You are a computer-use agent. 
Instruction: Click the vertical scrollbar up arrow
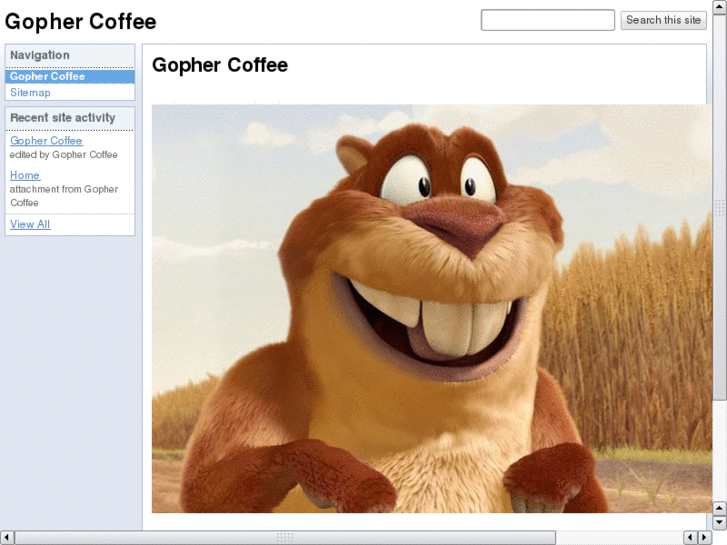click(720, 7)
